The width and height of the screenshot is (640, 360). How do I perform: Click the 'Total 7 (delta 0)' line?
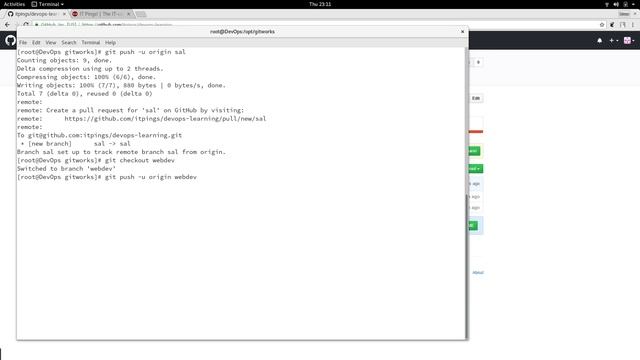point(84,93)
